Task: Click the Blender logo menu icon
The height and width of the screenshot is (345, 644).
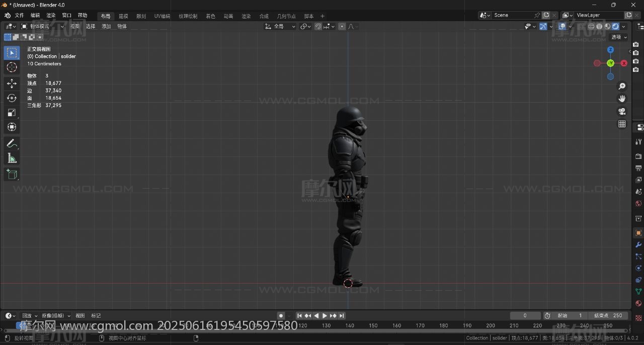Action: click(7, 16)
